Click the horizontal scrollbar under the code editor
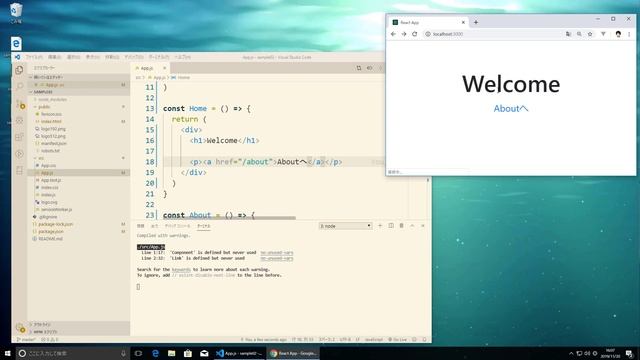Viewport: 640px width, 360px height. [229, 218]
